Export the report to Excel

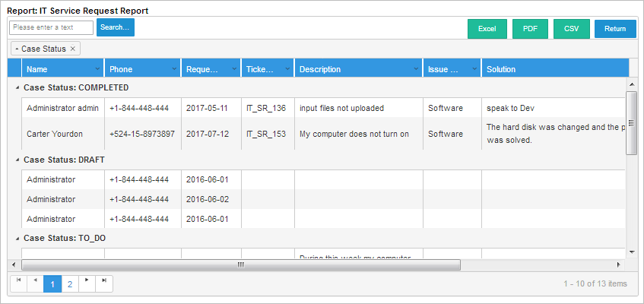click(x=487, y=29)
